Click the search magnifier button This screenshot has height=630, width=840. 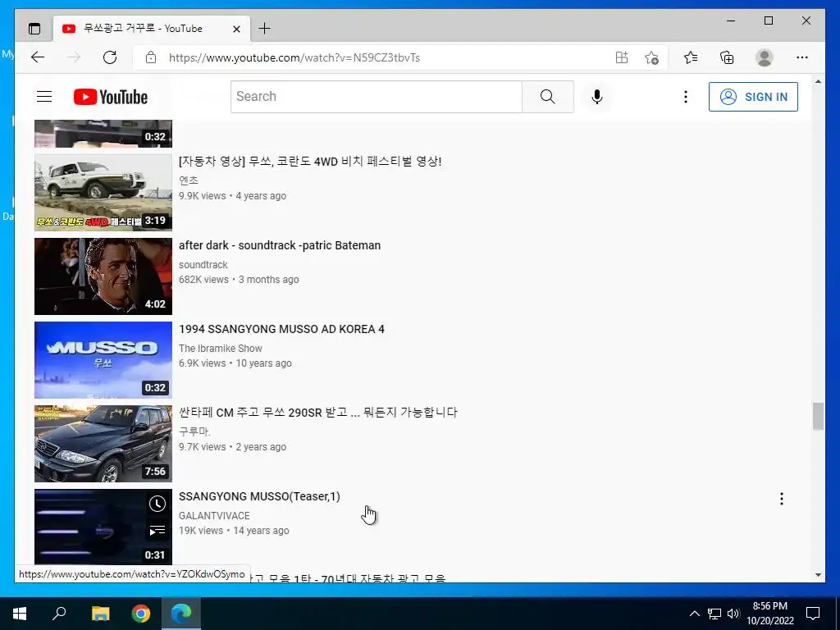coord(547,97)
